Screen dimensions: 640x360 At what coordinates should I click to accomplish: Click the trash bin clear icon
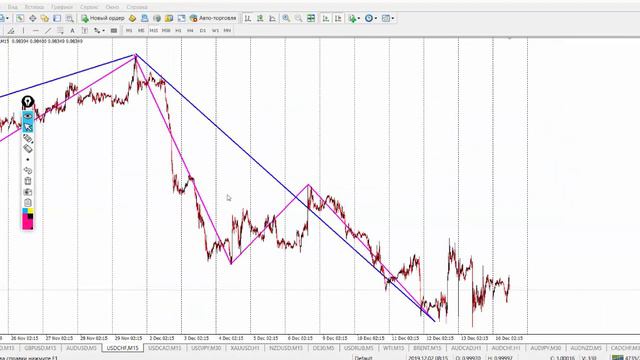click(x=28, y=181)
